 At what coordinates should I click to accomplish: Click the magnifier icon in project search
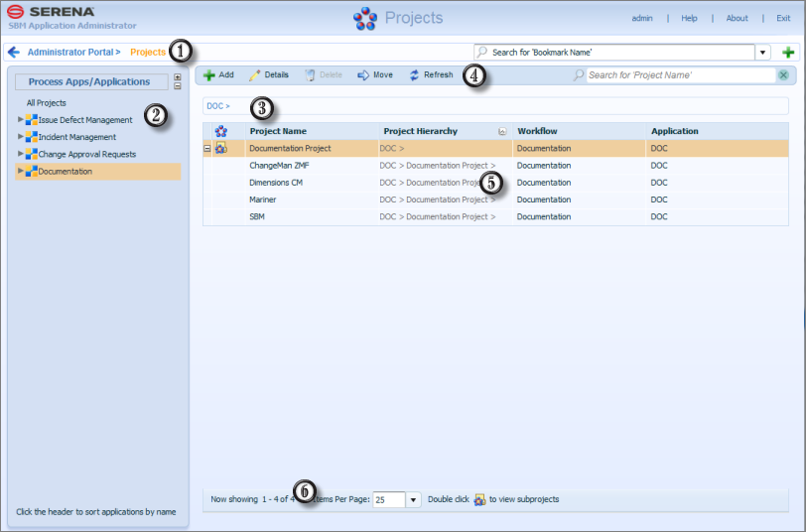[x=579, y=75]
